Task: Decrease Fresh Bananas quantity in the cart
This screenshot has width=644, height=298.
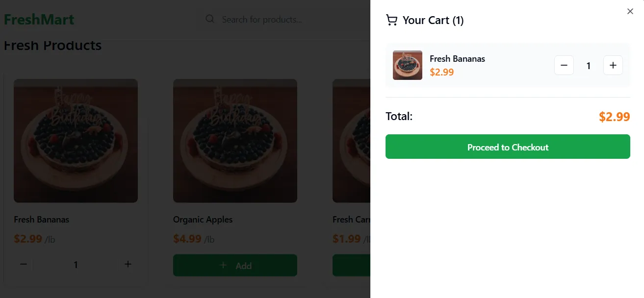Action: tap(564, 65)
